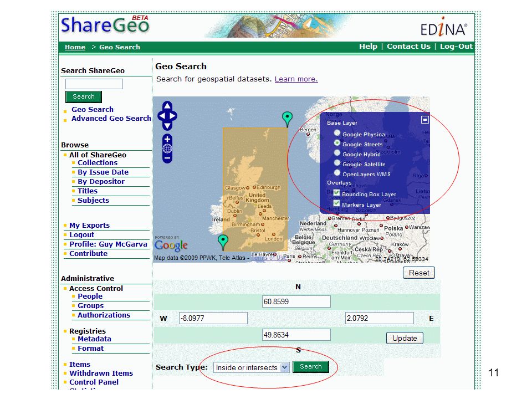Open Groups under Access Control
Image resolution: width=532 pixels, height=399 pixels.
(90, 306)
